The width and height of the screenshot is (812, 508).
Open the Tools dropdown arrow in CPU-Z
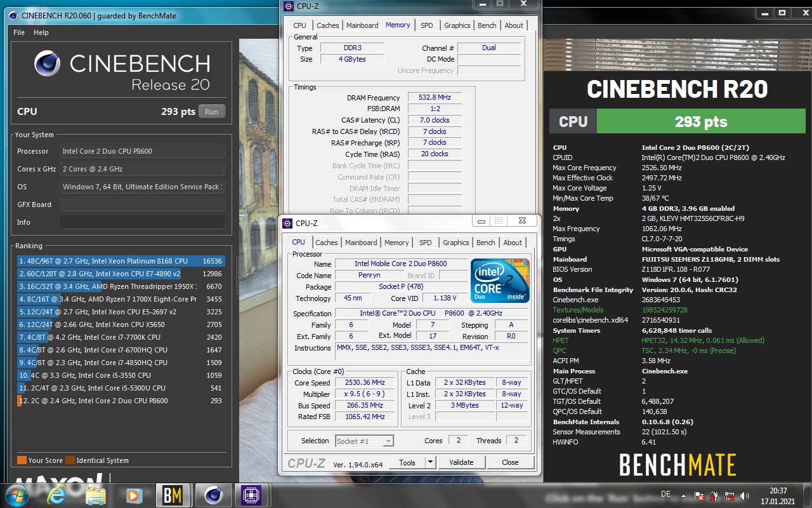pyautogui.click(x=430, y=462)
